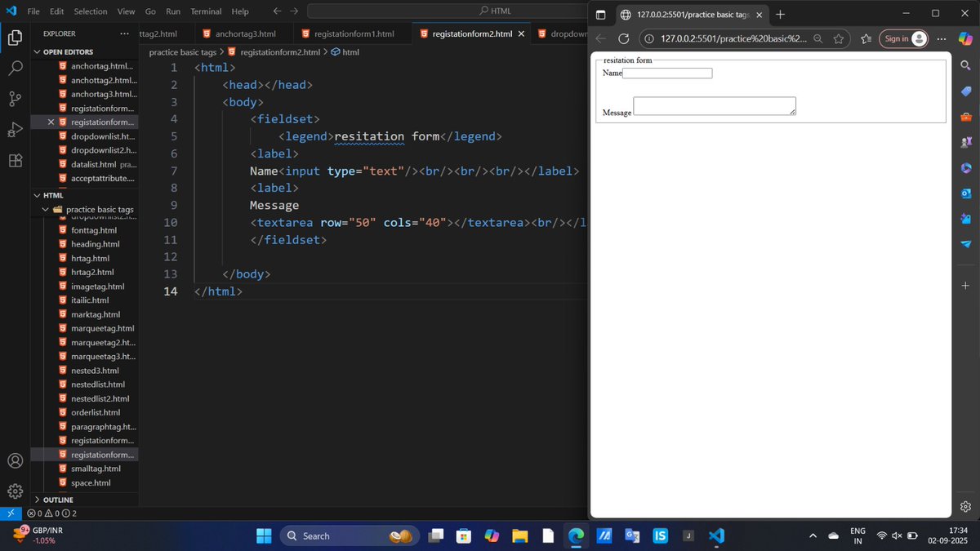Open Edge Settings and more menu
The image size is (980, 551).
point(941,38)
